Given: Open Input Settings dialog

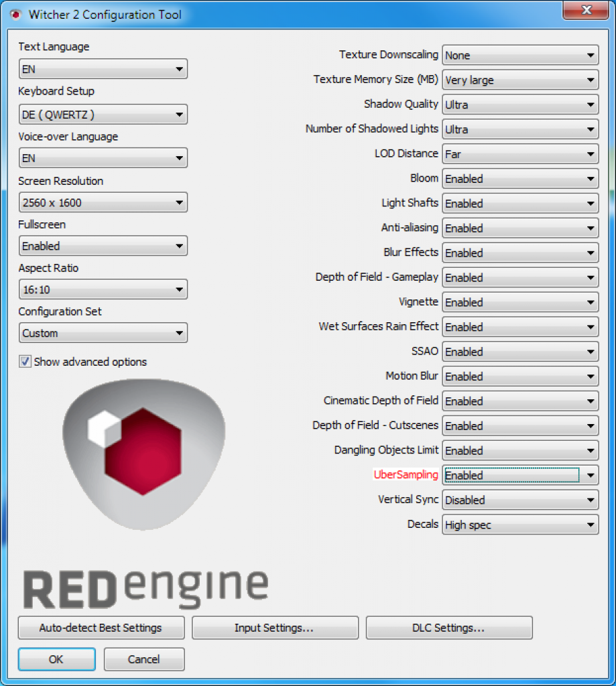Looking at the screenshot, I should click(x=275, y=628).
